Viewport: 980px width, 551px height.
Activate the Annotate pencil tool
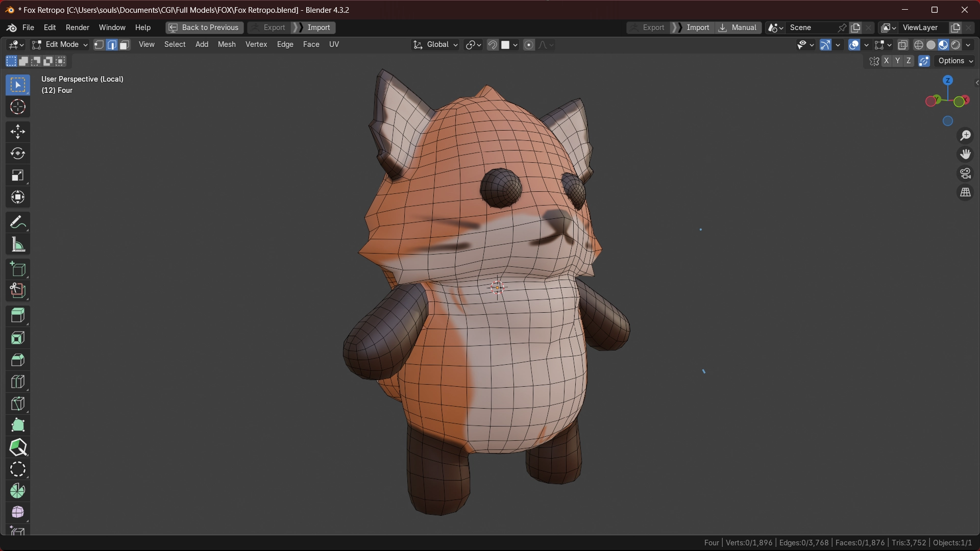(18, 222)
